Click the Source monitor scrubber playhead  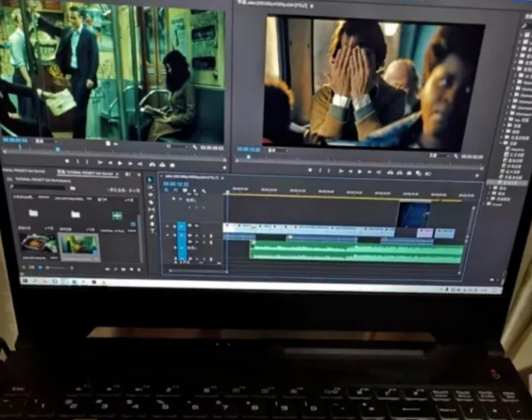(58, 149)
